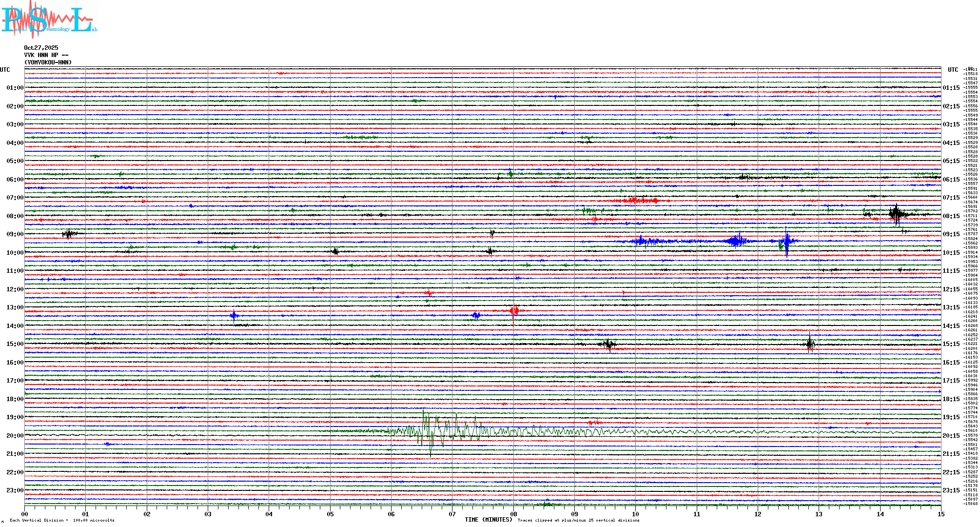Click the minute 00 tick label at bottom
980x527 pixels.
coord(24,514)
